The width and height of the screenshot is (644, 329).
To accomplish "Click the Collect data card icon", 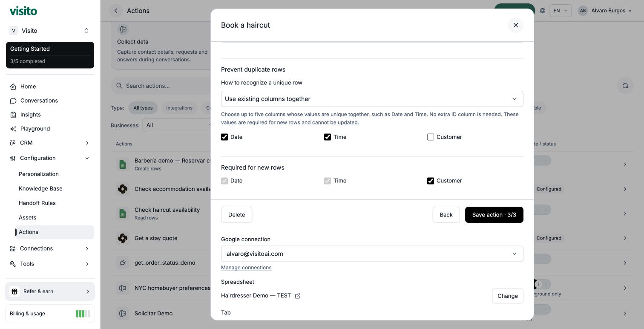I will [123, 29].
